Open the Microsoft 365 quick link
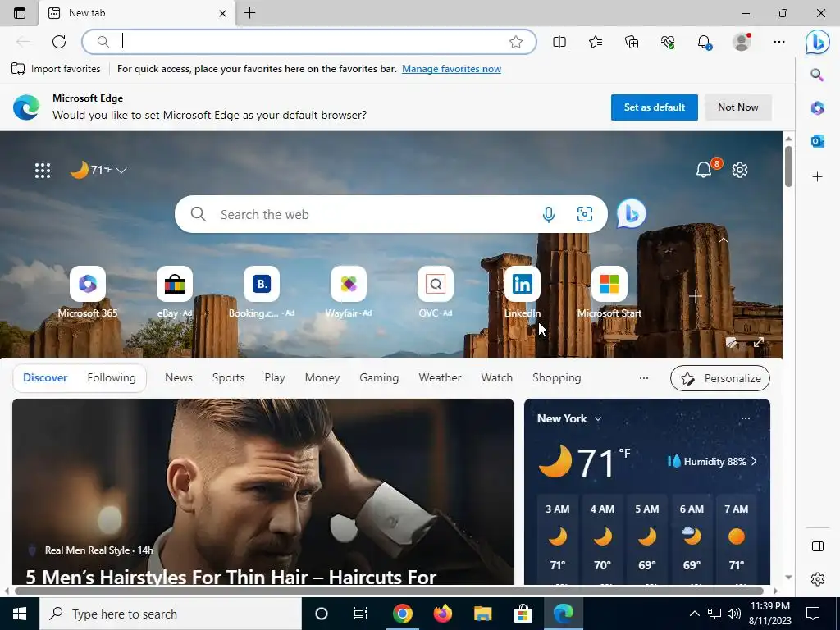Screen dimensions: 840x630 point(88,293)
